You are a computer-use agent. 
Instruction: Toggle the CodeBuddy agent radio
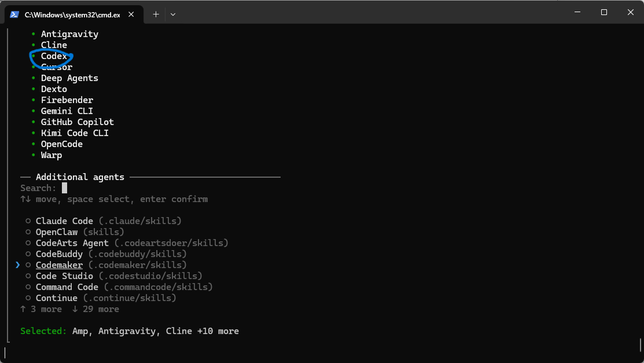click(x=28, y=254)
